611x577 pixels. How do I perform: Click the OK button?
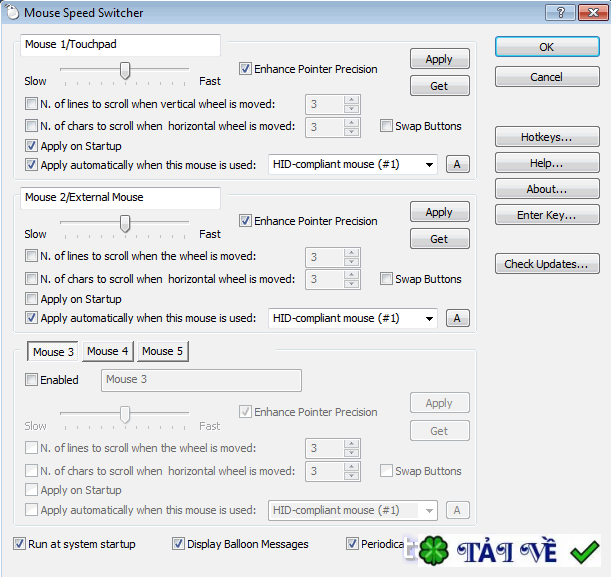tap(547, 47)
